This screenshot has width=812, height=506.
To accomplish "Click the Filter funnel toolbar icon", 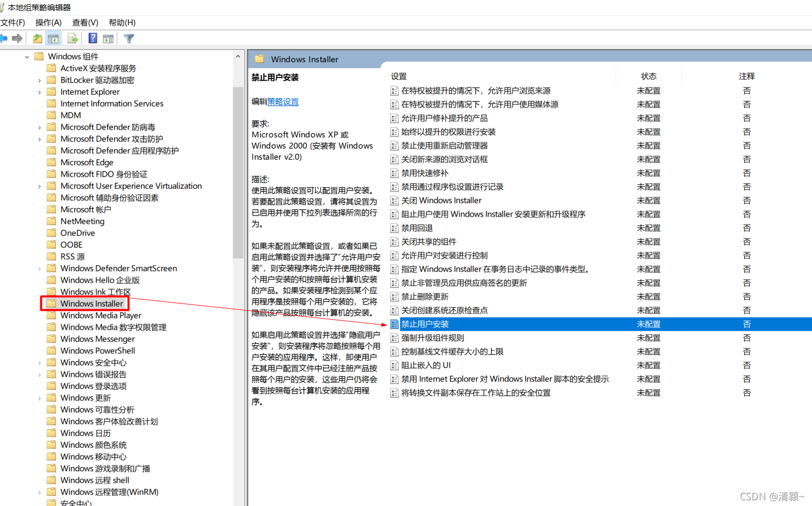I will pyautogui.click(x=129, y=38).
